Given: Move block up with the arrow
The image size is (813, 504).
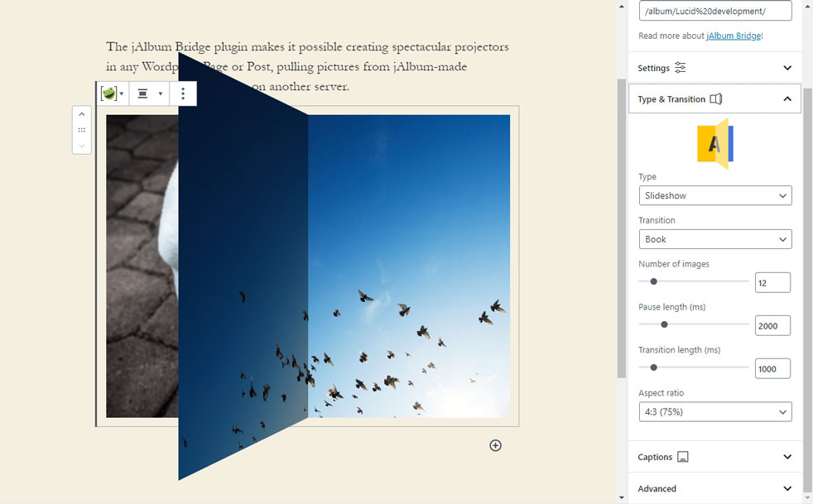Looking at the screenshot, I should (81, 114).
